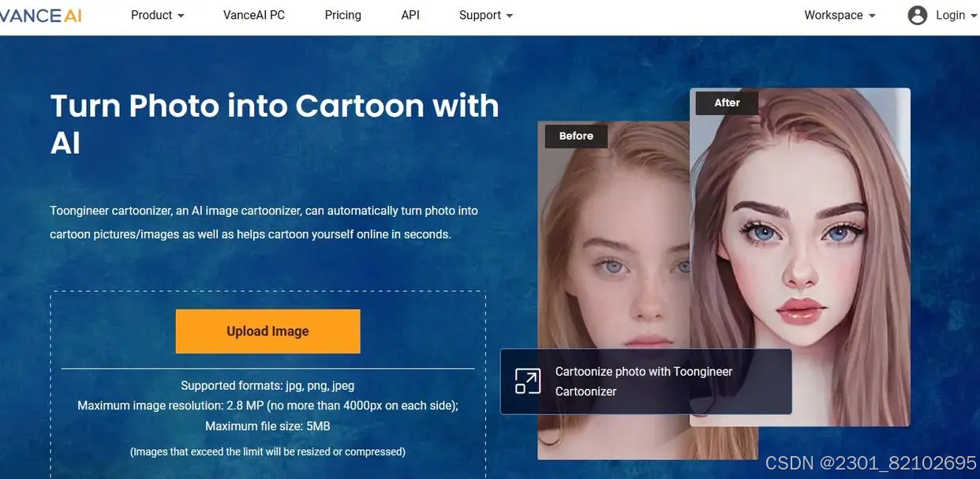
Task: Click the After label badge
Action: (x=727, y=103)
